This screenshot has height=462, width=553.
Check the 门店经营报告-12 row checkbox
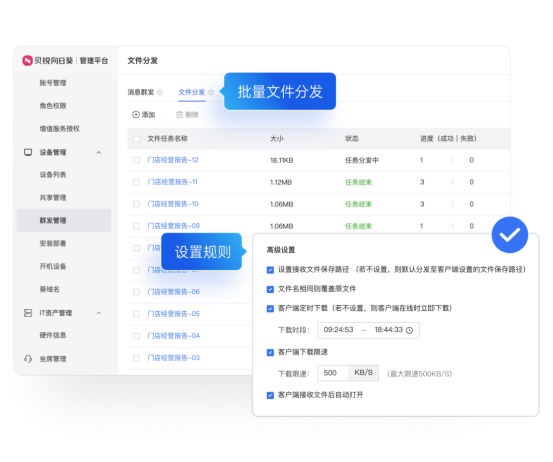136,160
